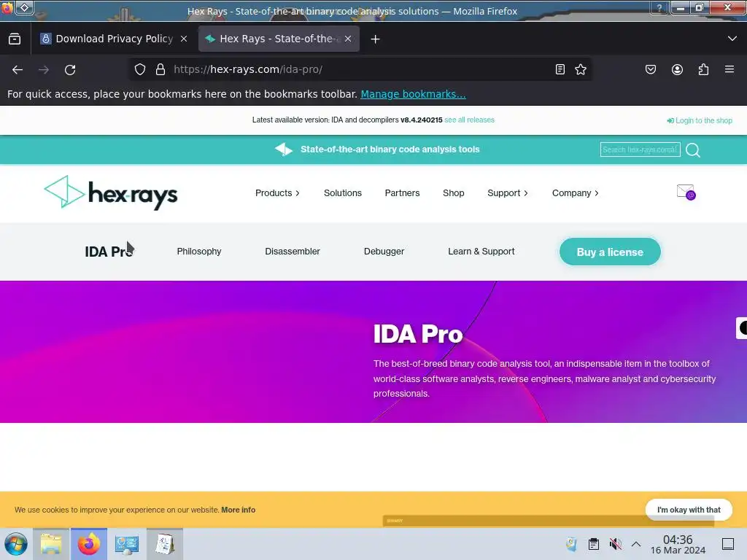Open the Partners menu item
This screenshot has height=560, width=747.
tap(402, 193)
